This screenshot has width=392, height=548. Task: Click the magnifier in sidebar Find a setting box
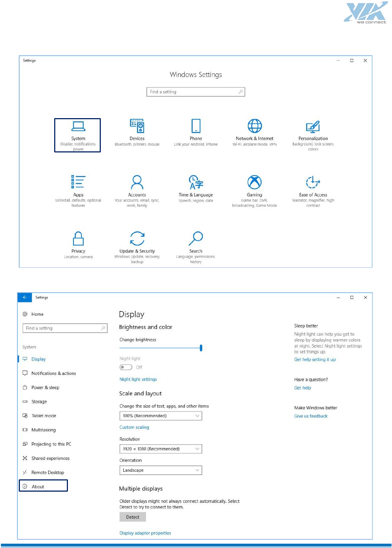pyautogui.click(x=103, y=328)
